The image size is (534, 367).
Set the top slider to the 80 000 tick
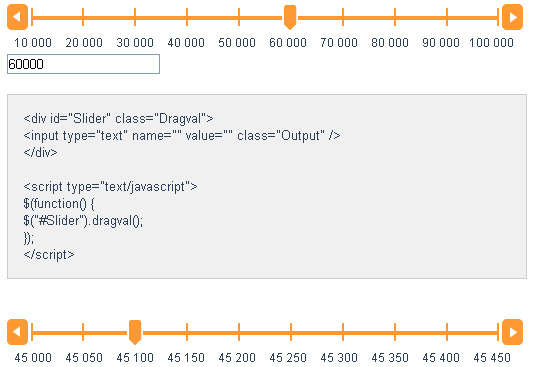(x=395, y=17)
